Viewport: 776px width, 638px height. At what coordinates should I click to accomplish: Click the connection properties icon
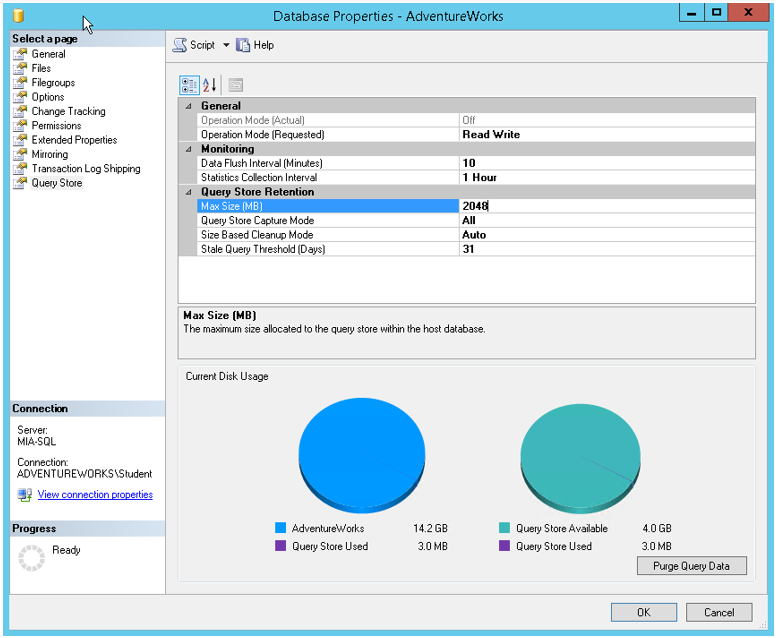pos(24,495)
